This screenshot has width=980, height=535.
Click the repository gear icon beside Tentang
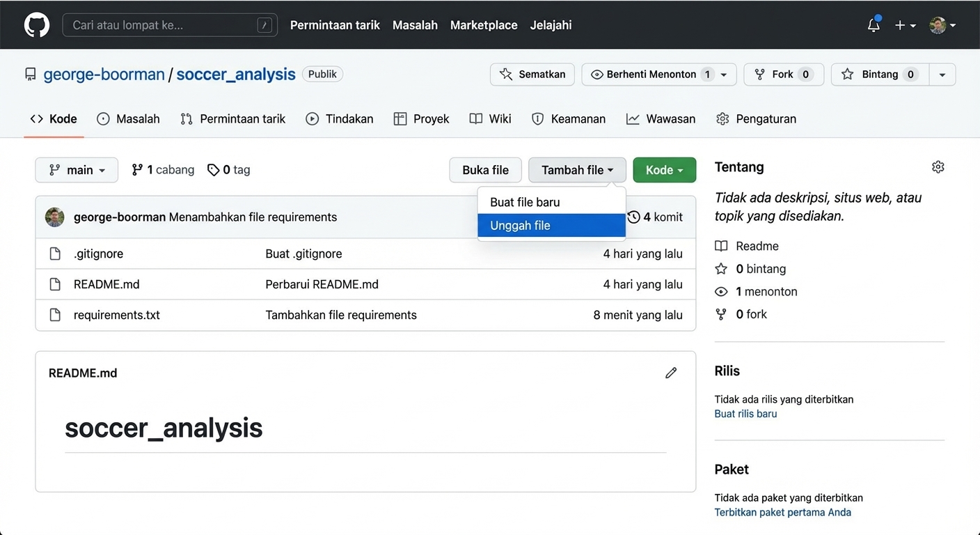point(938,167)
